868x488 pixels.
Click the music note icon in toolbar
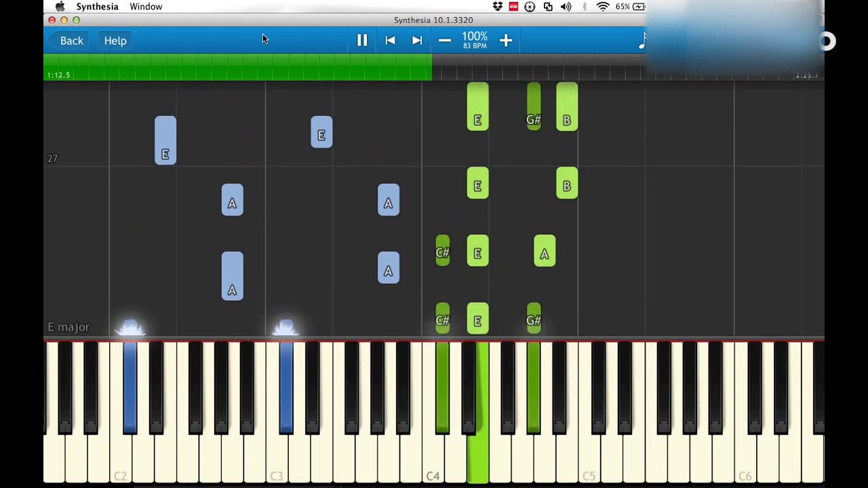(643, 41)
